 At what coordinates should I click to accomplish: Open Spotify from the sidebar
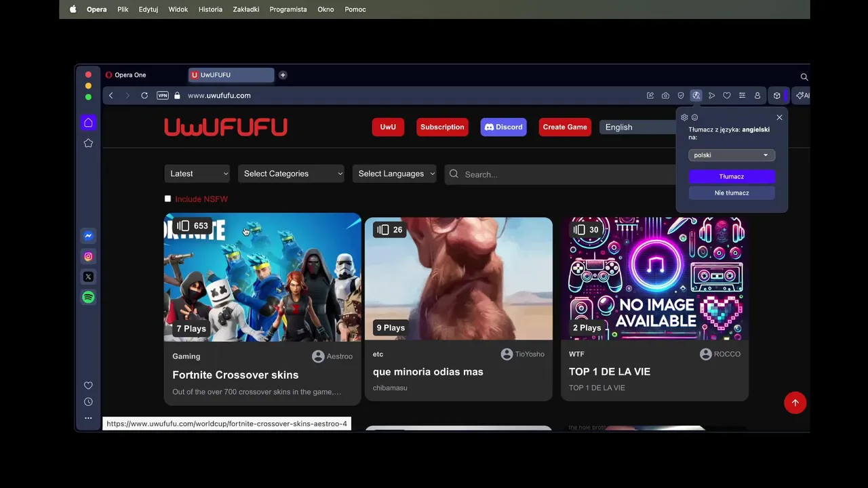click(x=88, y=297)
